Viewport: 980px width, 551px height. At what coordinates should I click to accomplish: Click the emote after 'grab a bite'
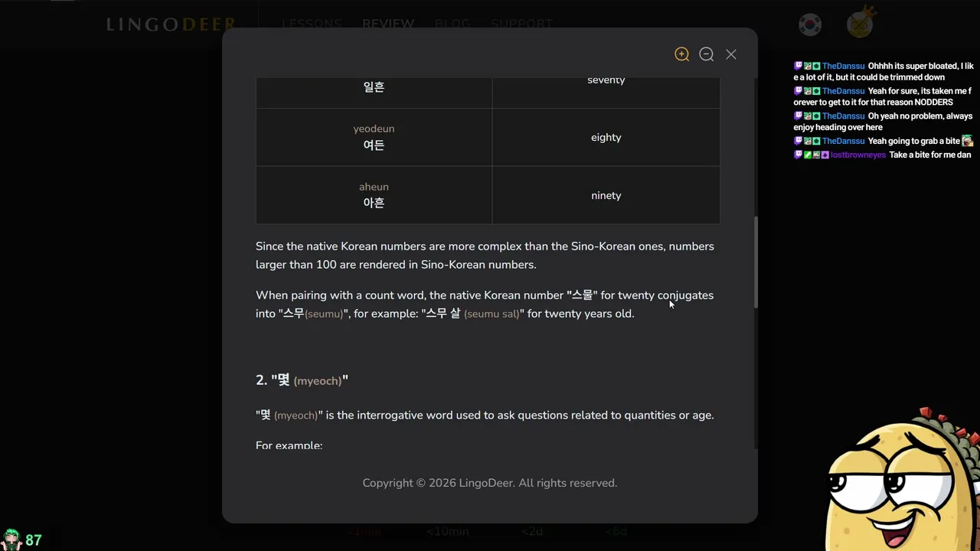968,141
